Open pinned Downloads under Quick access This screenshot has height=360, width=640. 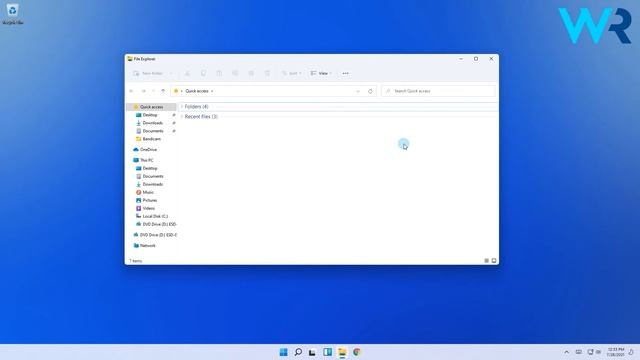153,123
